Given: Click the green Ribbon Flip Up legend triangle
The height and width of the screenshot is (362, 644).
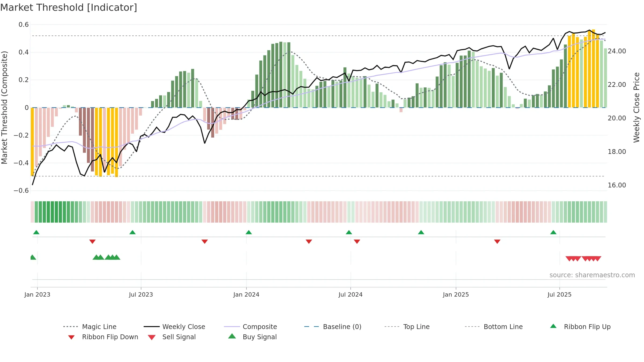Looking at the screenshot, I should [x=553, y=326].
